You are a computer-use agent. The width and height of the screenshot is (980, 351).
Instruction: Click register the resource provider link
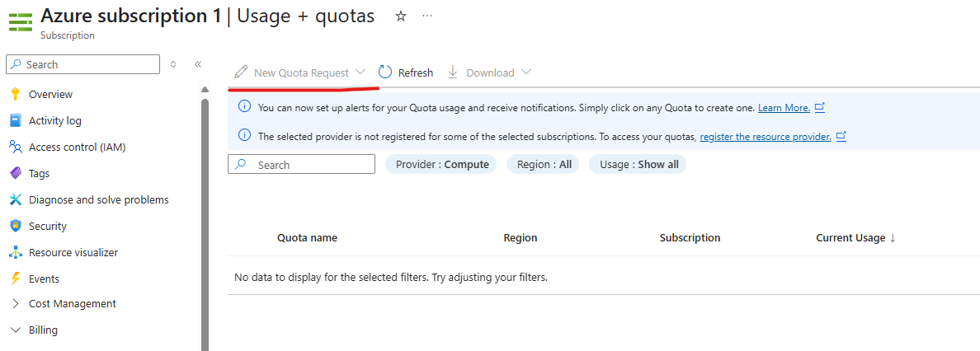(765, 137)
